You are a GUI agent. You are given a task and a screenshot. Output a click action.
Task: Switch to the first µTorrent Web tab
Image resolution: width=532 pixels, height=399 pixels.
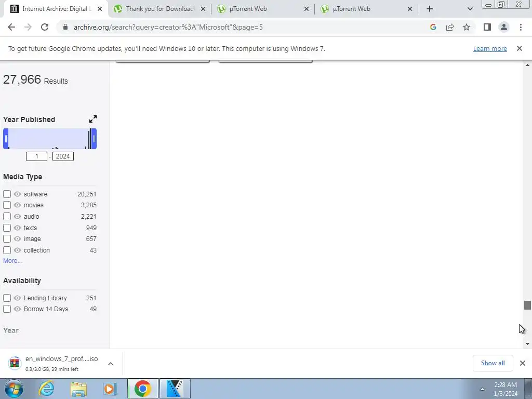(x=263, y=9)
